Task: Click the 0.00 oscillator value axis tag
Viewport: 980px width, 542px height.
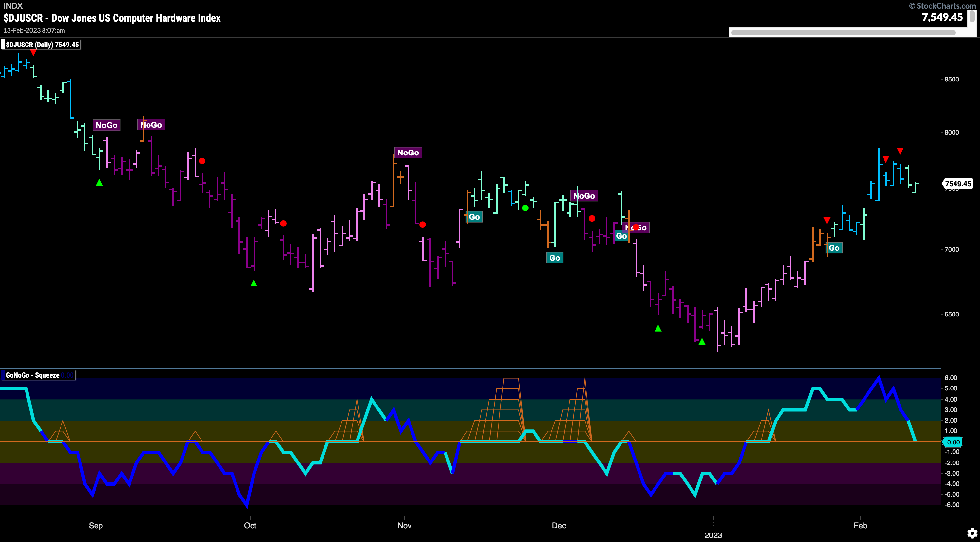Action: click(x=953, y=442)
